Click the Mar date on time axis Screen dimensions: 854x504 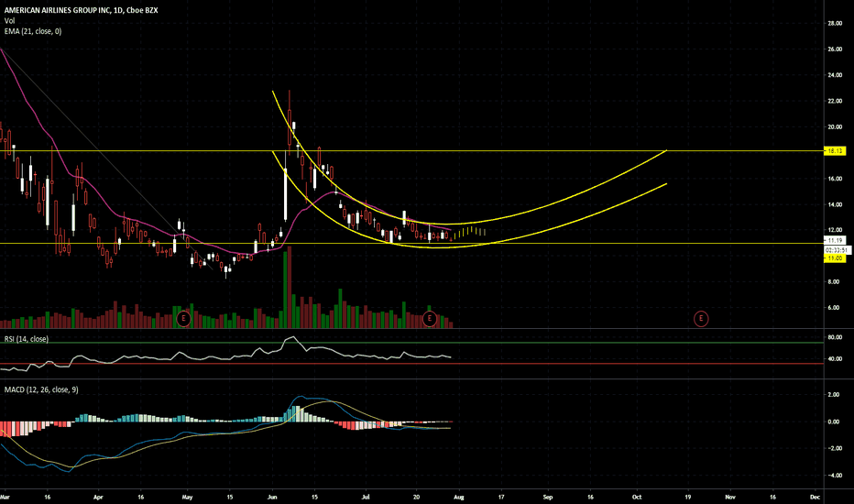[5, 497]
